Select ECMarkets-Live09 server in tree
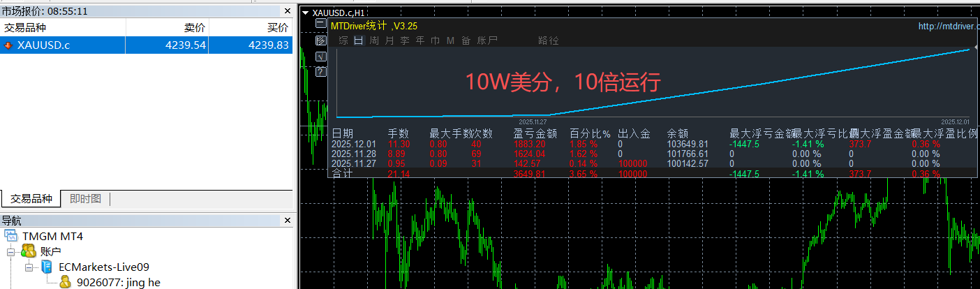Image resolution: width=980 pixels, height=289 pixels. click(104, 267)
